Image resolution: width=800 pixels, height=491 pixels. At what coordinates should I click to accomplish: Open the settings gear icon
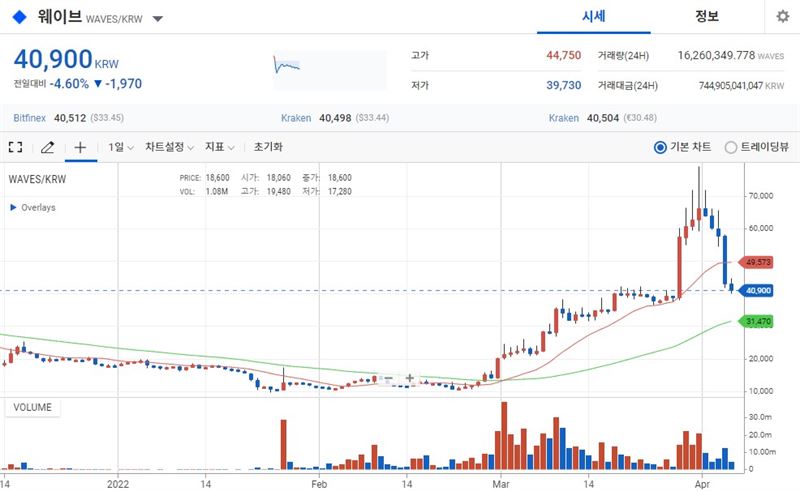pyautogui.click(x=782, y=17)
